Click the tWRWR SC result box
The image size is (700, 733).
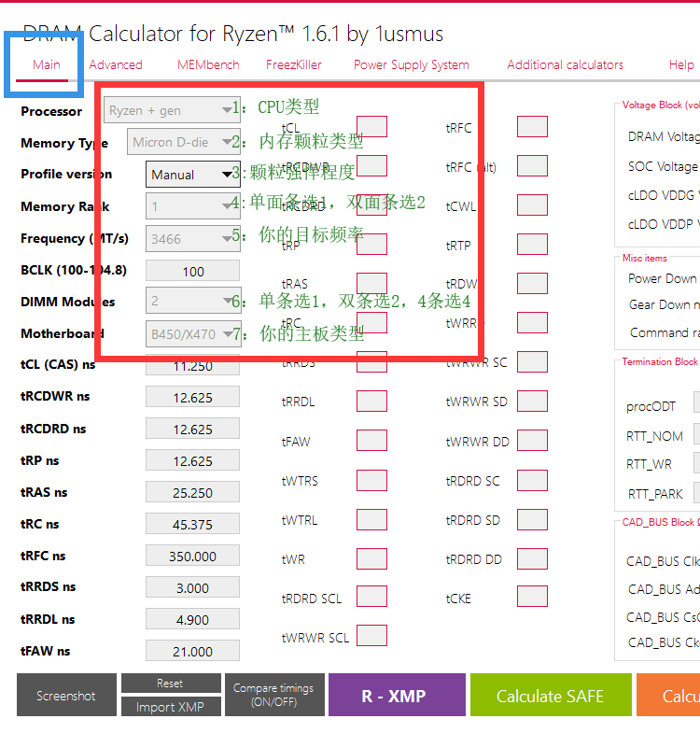pos(532,361)
